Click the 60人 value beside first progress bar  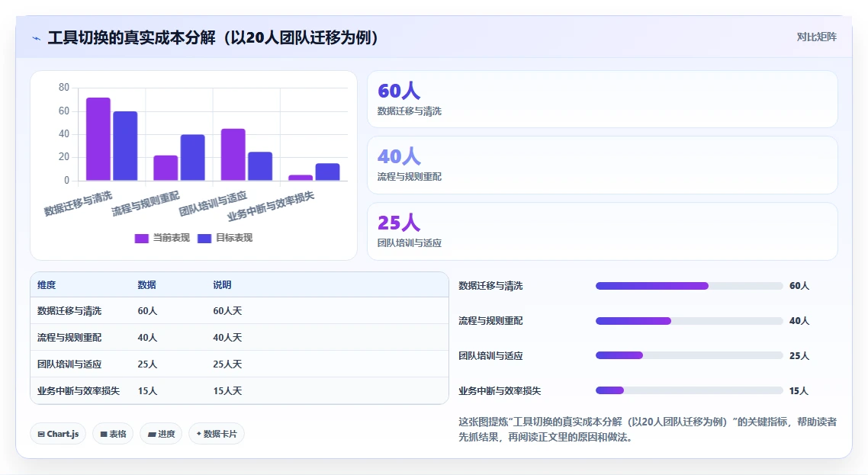[x=799, y=286]
